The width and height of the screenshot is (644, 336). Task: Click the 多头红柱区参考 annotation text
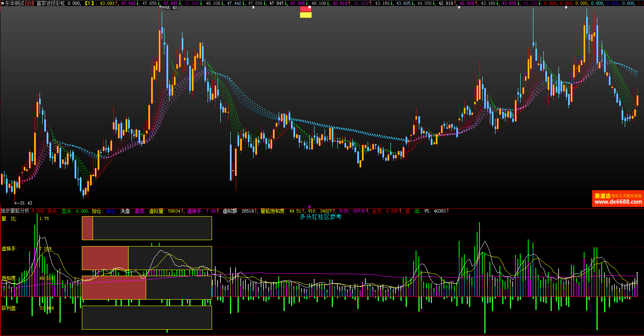tap(321, 217)
